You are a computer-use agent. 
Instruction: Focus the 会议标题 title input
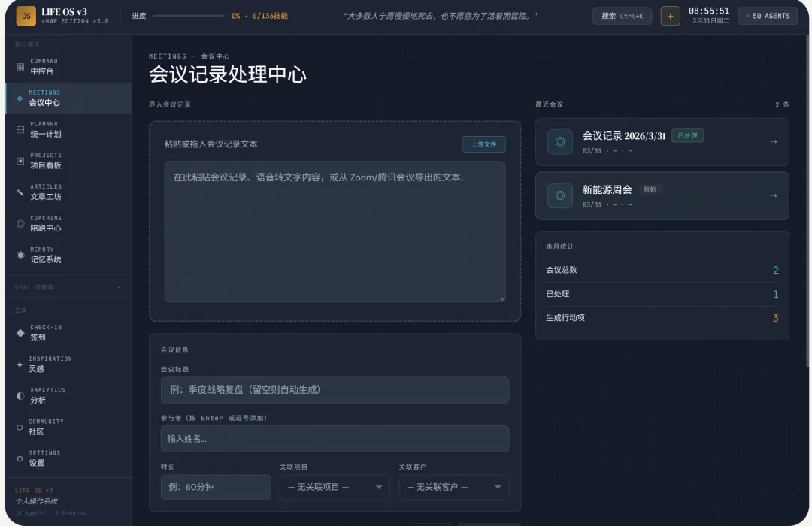[x=335, y=390]
